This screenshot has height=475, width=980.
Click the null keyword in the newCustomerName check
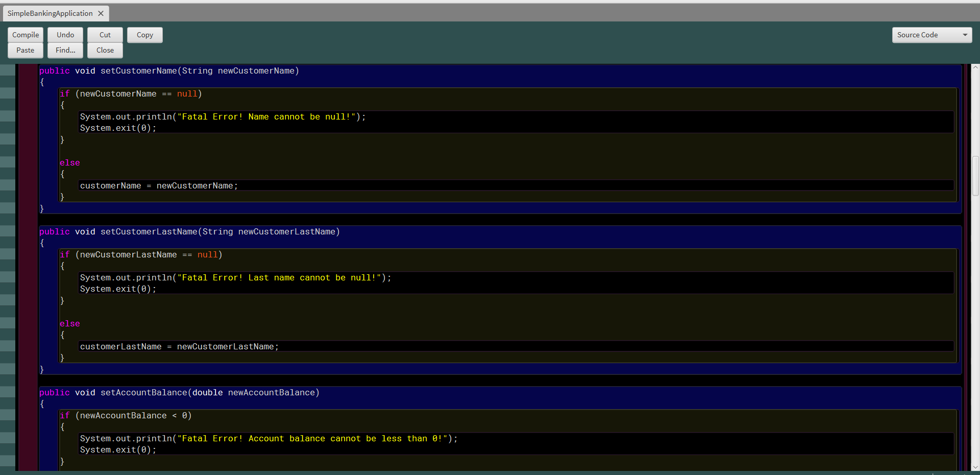(187, 93)
